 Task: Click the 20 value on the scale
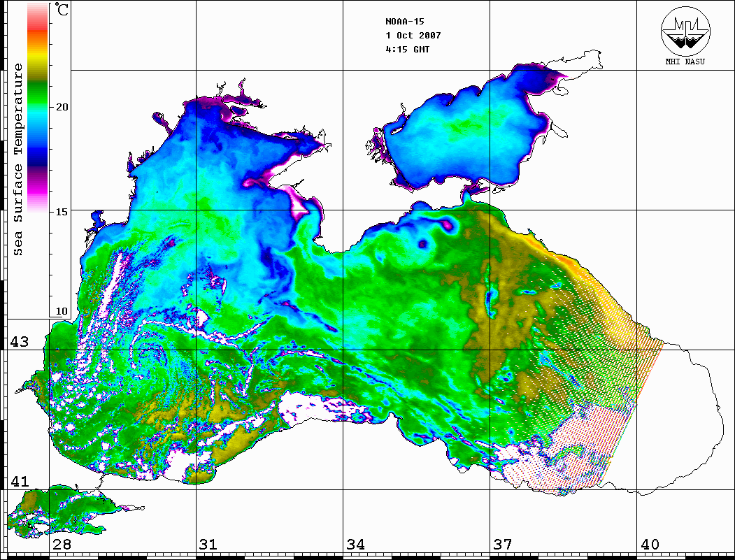click(62, 107)
